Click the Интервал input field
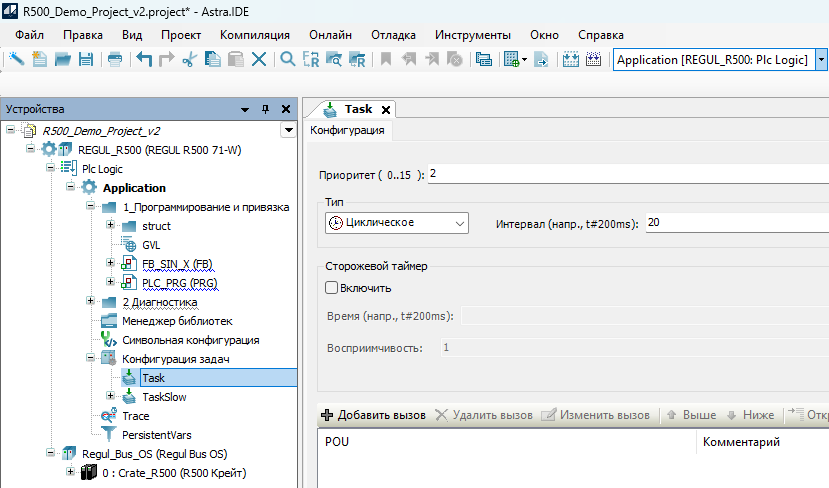The image size is (829, 488). click(x=735, y=223)
